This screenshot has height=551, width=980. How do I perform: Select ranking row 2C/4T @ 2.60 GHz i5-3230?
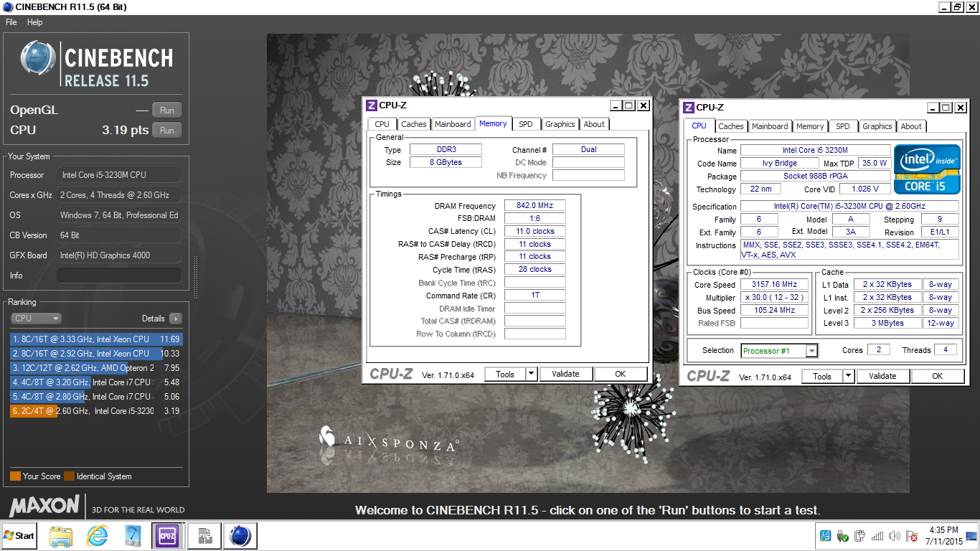click(96, 411)
